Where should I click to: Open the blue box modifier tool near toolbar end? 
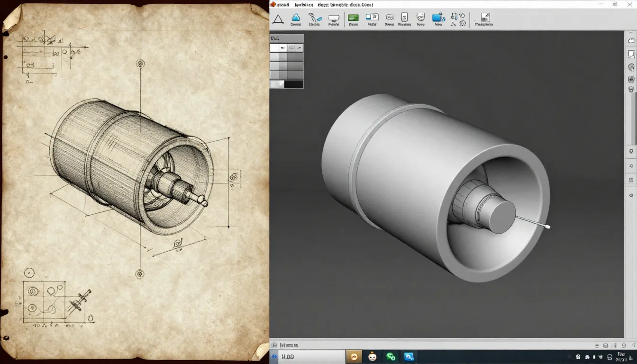click(x=437, y=18)
